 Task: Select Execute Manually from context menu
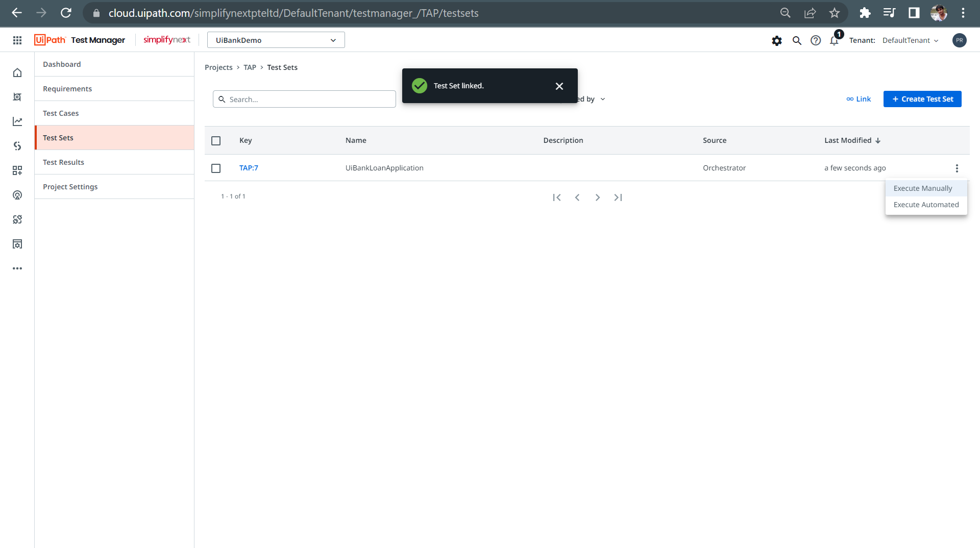(x=926, y=188)
